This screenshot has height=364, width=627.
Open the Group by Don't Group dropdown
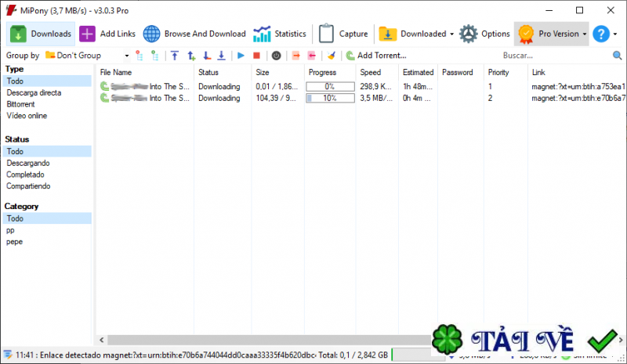coord(87,56)
